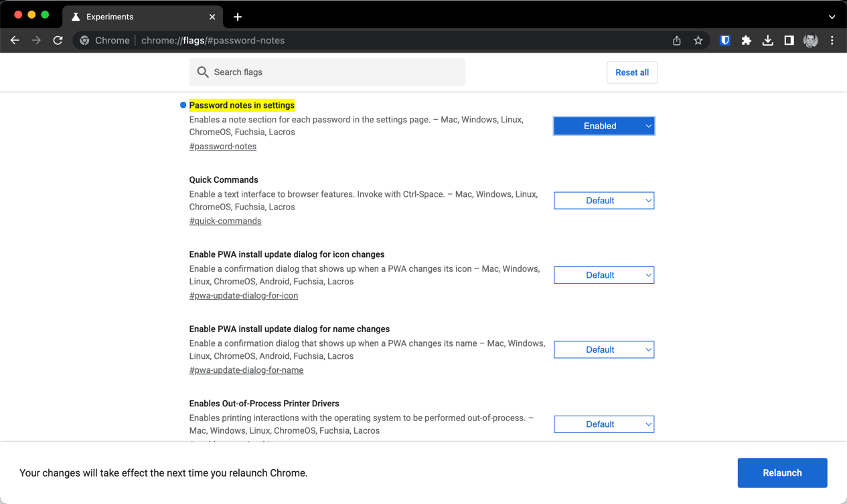The height and width of the screenshot is (504, 847).
Task: Bookmark this page with star icon
Action: pos(698,41)
